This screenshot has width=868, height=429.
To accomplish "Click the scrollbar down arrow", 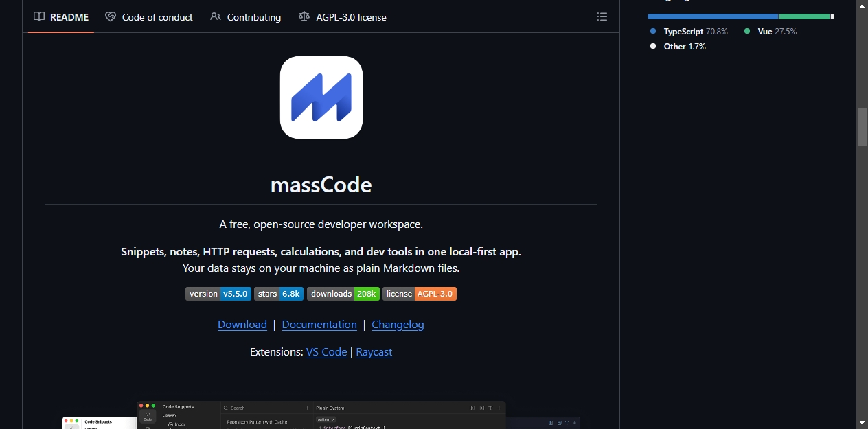I will (x=863, y=423).
